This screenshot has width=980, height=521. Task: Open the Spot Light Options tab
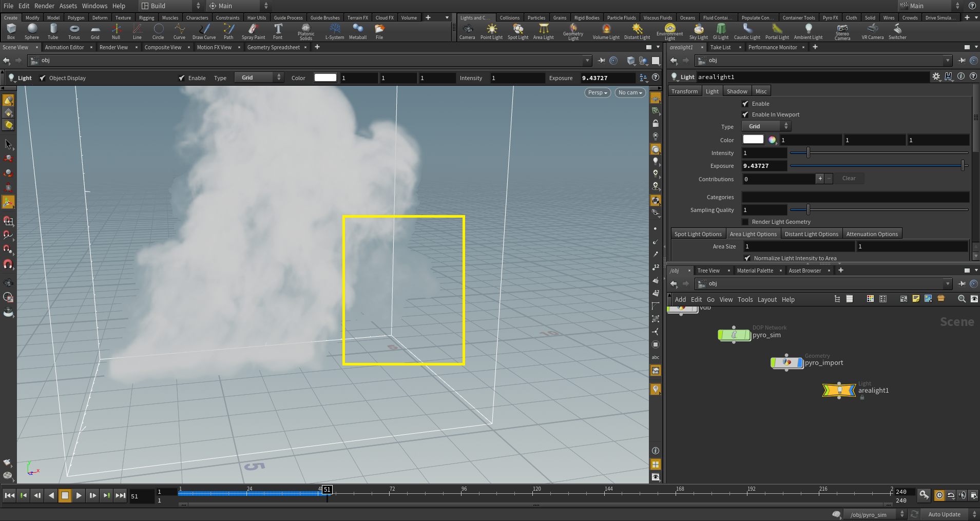[698, 234]
